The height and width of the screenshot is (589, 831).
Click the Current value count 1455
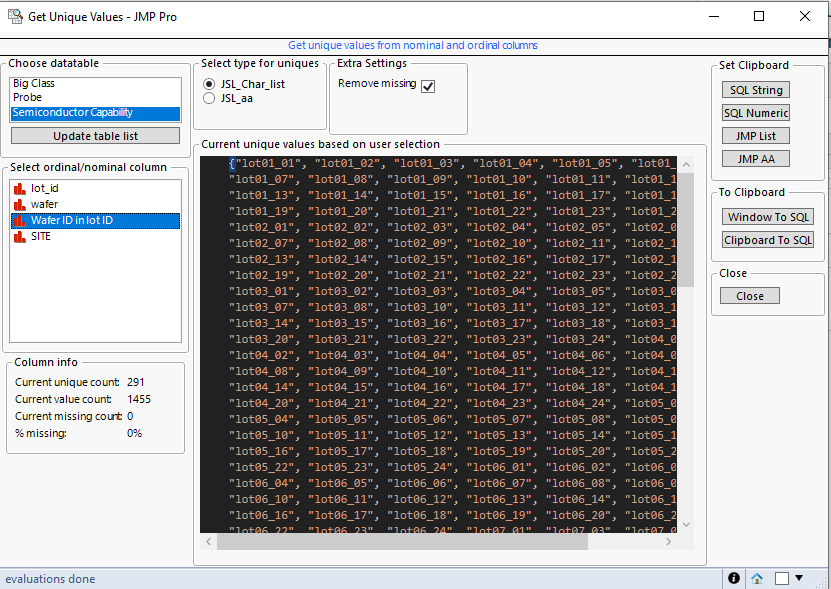[139, 399]
